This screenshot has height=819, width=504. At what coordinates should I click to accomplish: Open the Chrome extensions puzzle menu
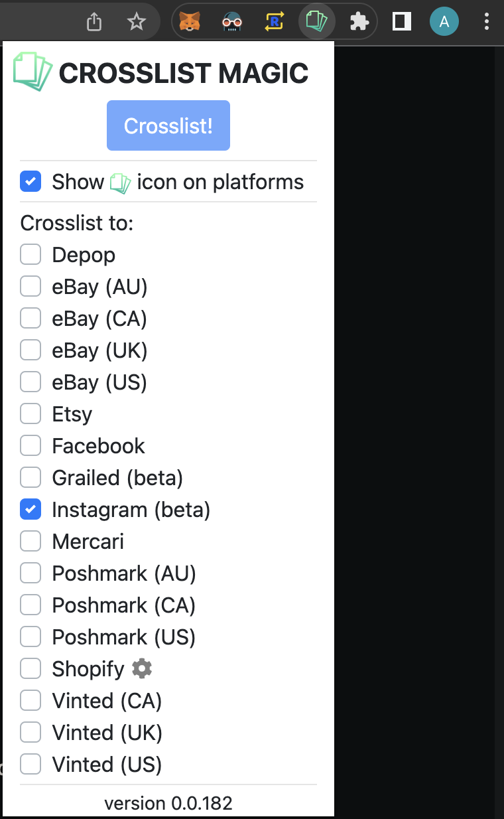pyautogui.click(x=359, y=22)
